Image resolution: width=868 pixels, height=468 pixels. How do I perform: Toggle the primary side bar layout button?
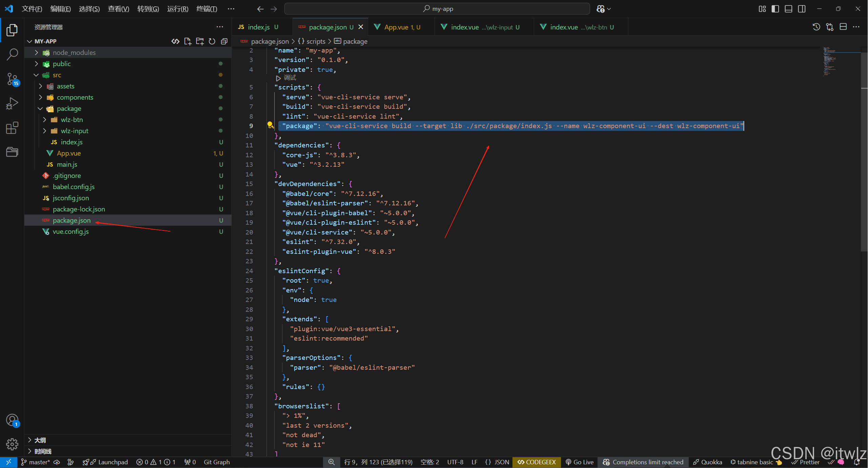(775, 9)
